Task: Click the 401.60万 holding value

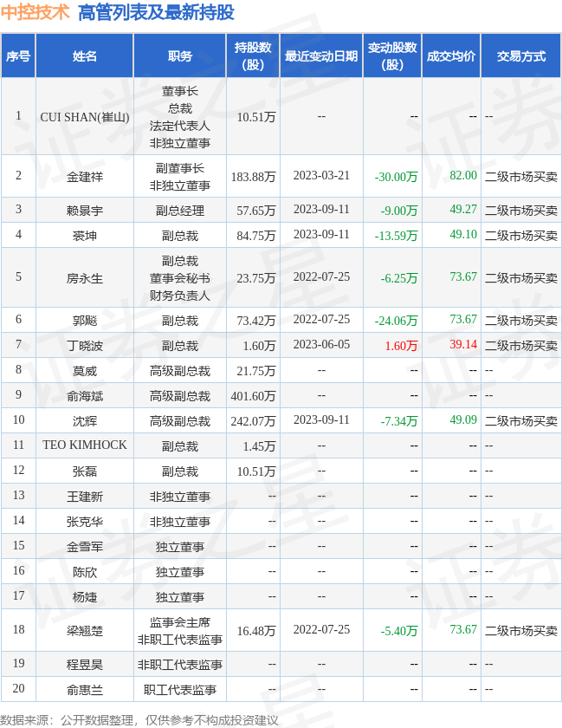Action: (254, 396)
